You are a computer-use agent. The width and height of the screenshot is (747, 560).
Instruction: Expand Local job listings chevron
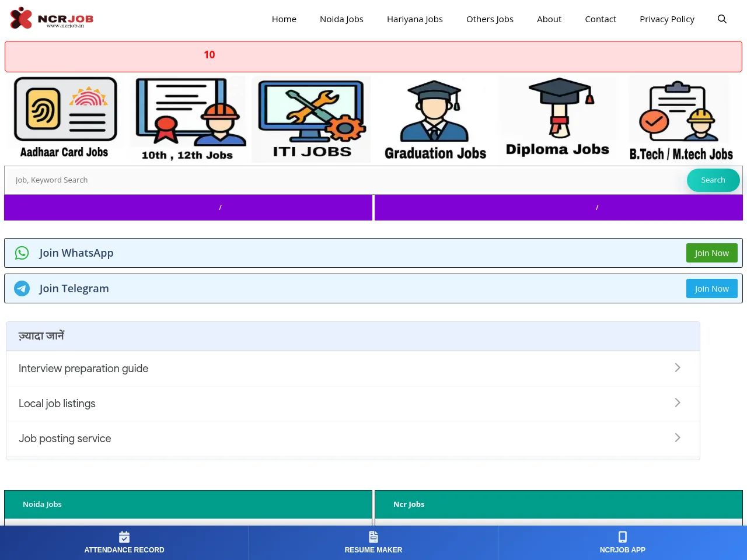678,402
